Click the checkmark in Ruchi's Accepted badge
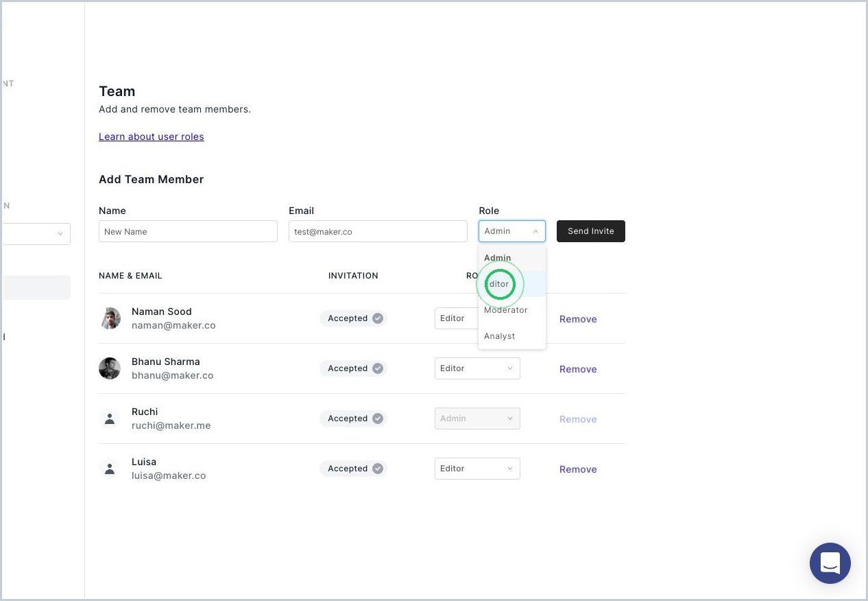 point(378,419)
